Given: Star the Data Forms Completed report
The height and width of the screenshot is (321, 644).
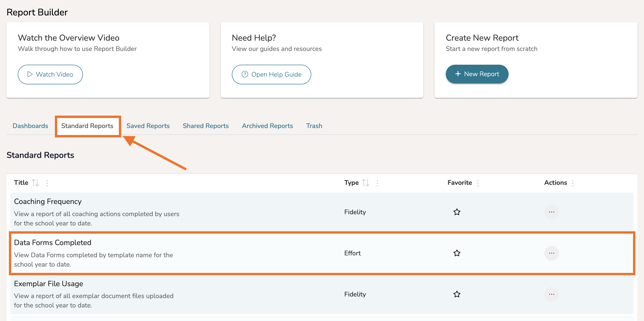Looking at the screenshot, I should [x=456, y=253].
